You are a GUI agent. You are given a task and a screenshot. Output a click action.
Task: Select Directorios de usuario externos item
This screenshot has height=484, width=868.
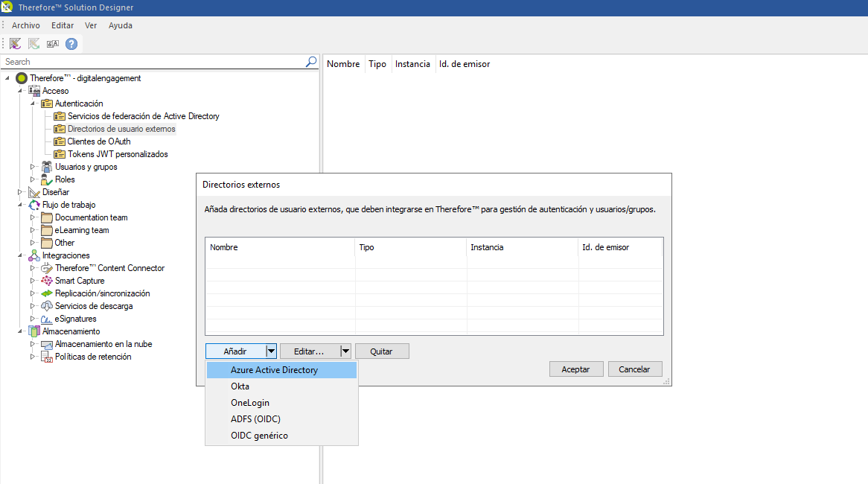pyautogui.click(x=121, y=129)
